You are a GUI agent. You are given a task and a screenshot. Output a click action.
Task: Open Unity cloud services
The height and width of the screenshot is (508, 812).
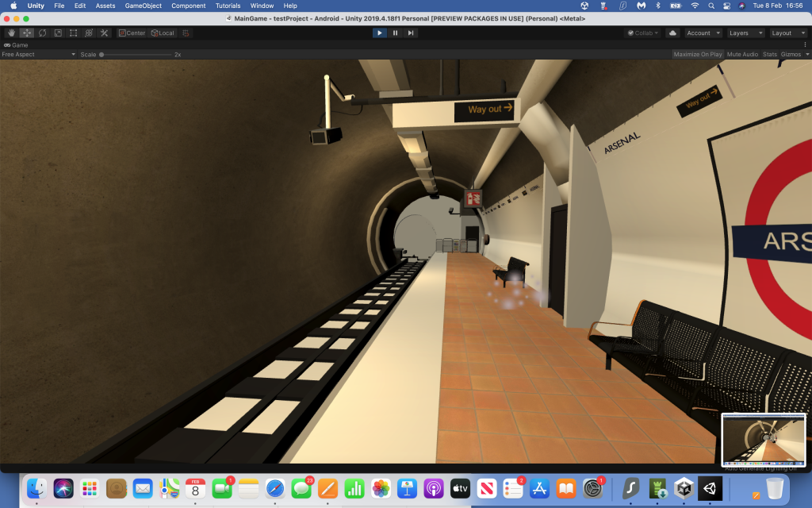click(672, 33)
